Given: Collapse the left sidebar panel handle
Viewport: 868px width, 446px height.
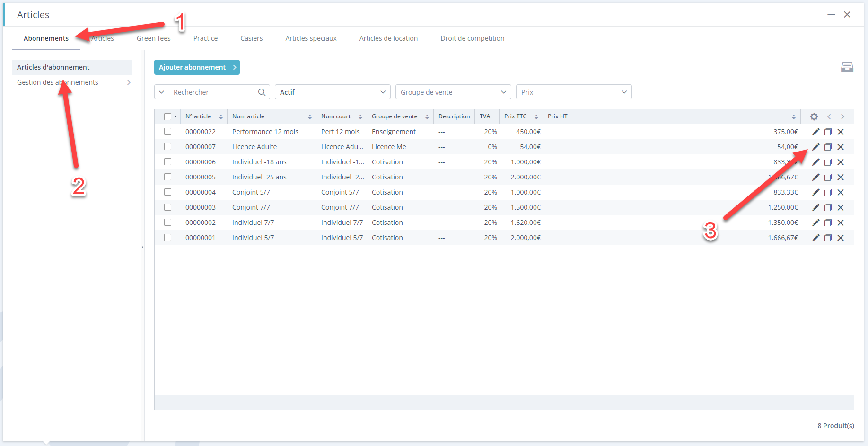Looking at the screenshot, I should coord(142,247).
